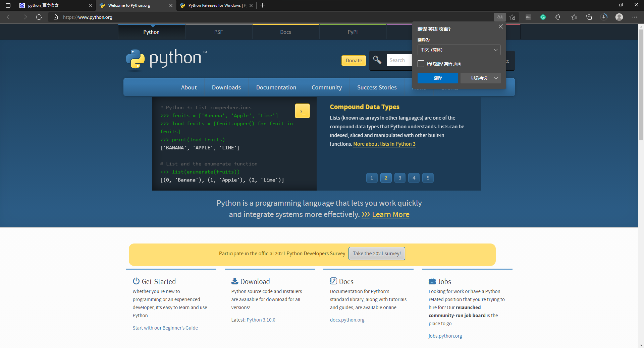Image resolution: width=644 pixels, height=348 pixels.
Task: Switch to python_百度搜索 tab
Action: (x=55, y=5)
